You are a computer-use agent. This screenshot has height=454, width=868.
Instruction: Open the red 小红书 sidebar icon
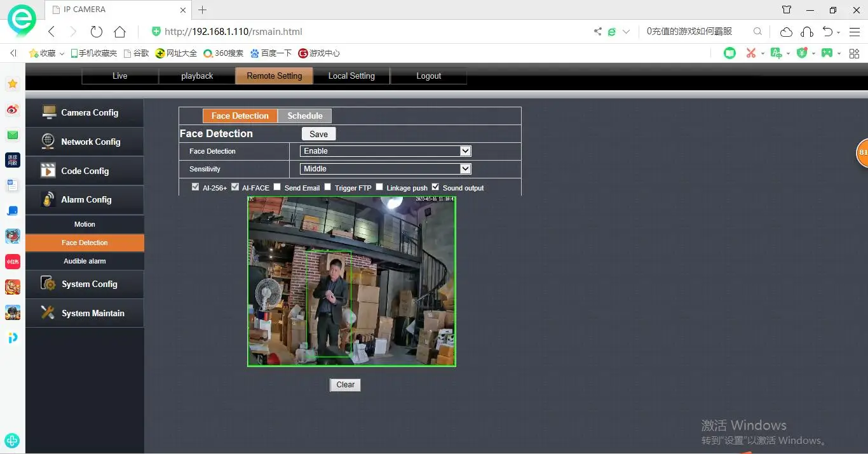point(13,262)
